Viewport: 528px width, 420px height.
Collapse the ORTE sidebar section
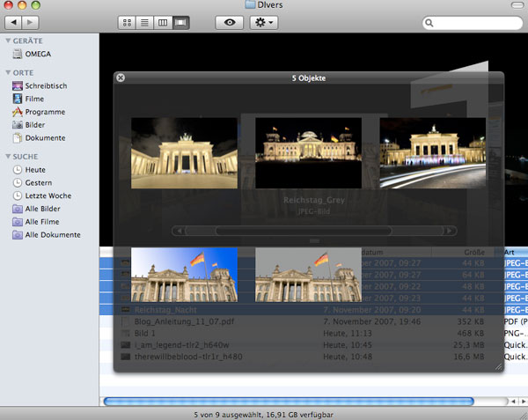click(8, 73)
